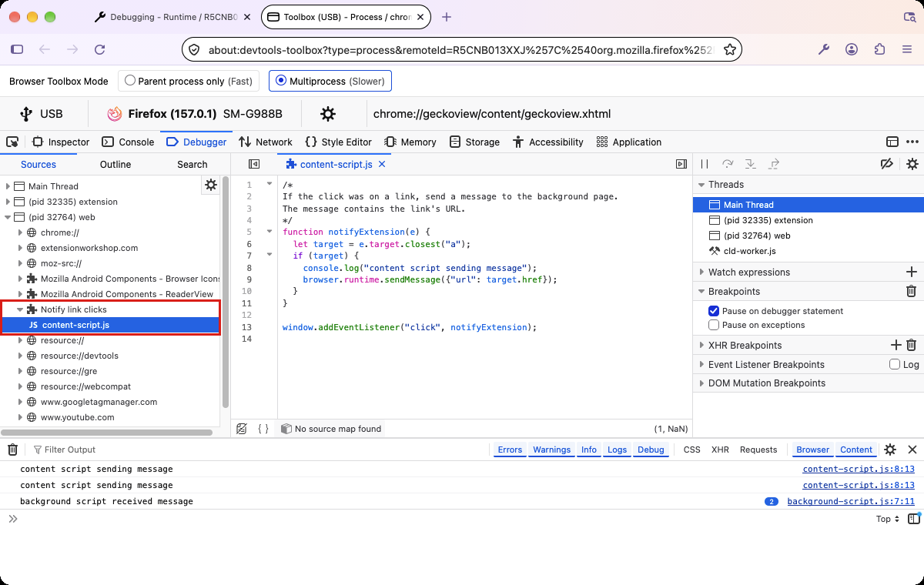
Task: Close the content-script.js editor tab
Action: [382, 164]
